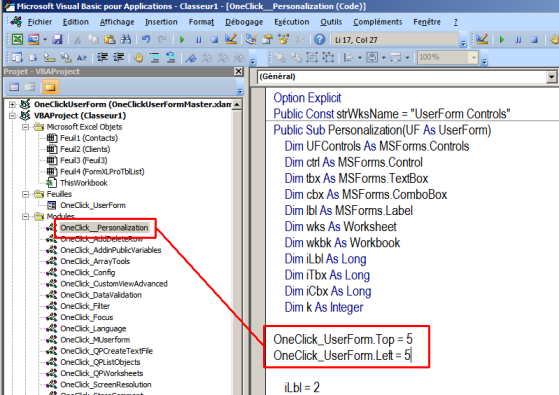
Task: Run the macro with the play icon beside Redo
Action: click(x=182, y=40)
